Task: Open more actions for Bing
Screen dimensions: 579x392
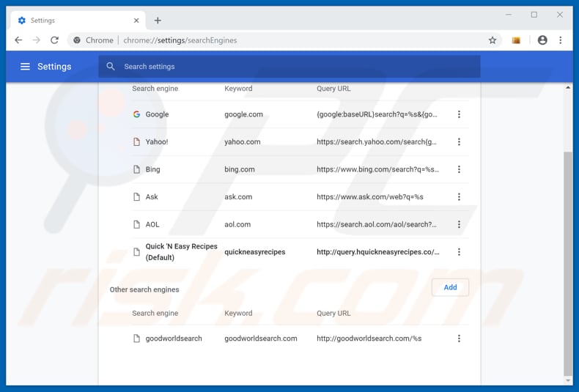Action: 459,169
